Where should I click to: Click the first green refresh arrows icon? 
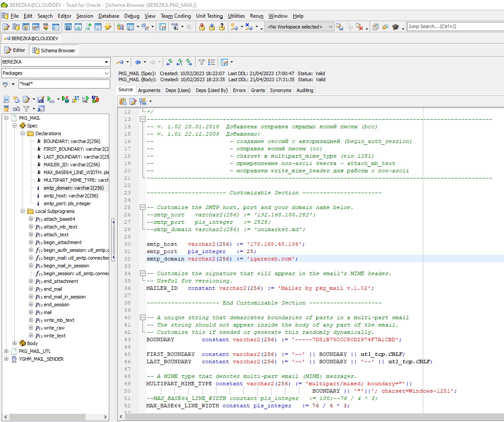tap(169, 62)
